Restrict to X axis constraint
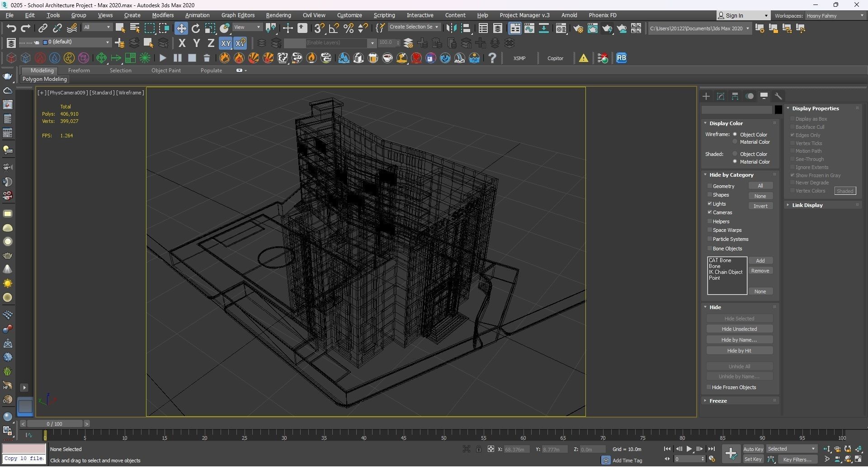The width and height of the screenshot is (868, 470). [x=182, y=43]
